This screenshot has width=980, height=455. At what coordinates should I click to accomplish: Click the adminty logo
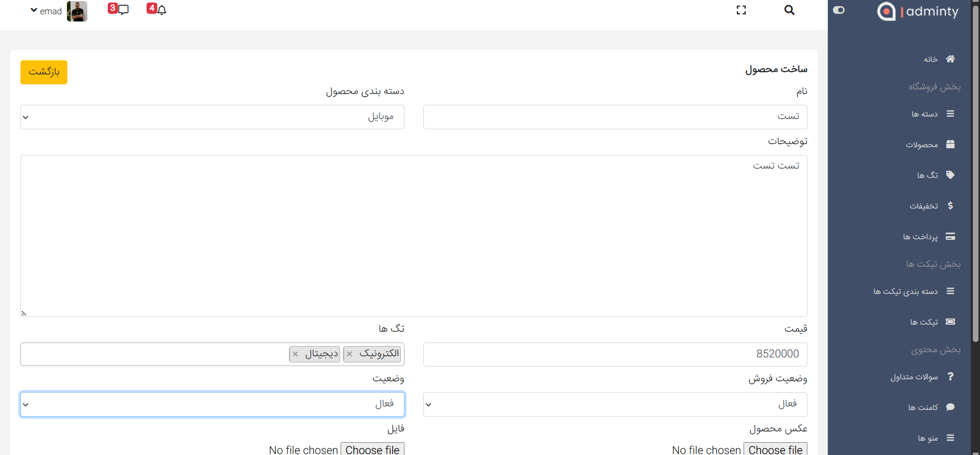(x=918, y=11)
